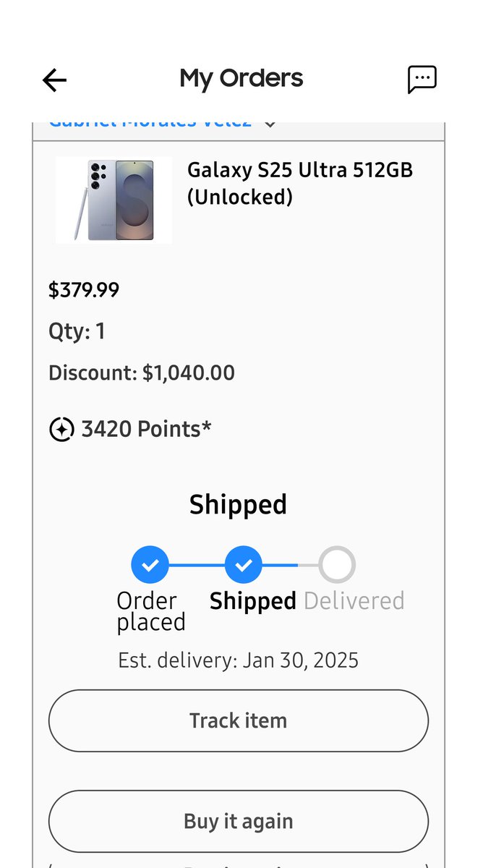The image size is (483, 868).
Task: Go back using the left arrow
Action: point(54,80)
